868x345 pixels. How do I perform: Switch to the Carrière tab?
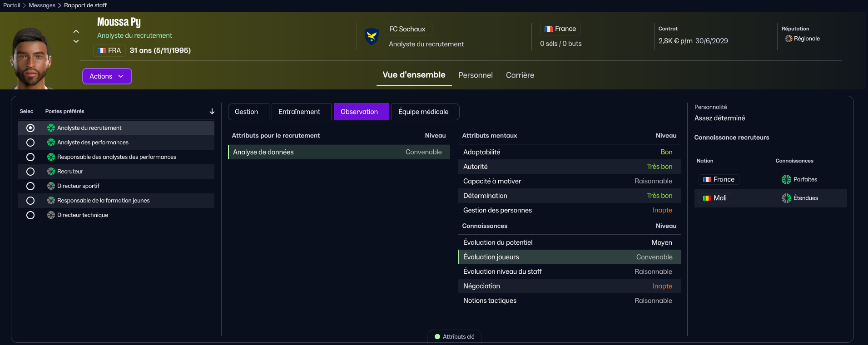coord(520,75)
